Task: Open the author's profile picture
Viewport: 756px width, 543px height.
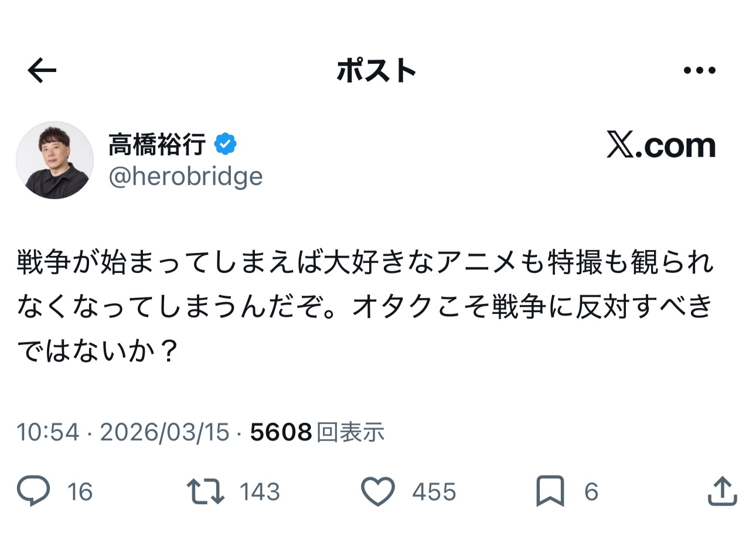Action: pos(55,160)
